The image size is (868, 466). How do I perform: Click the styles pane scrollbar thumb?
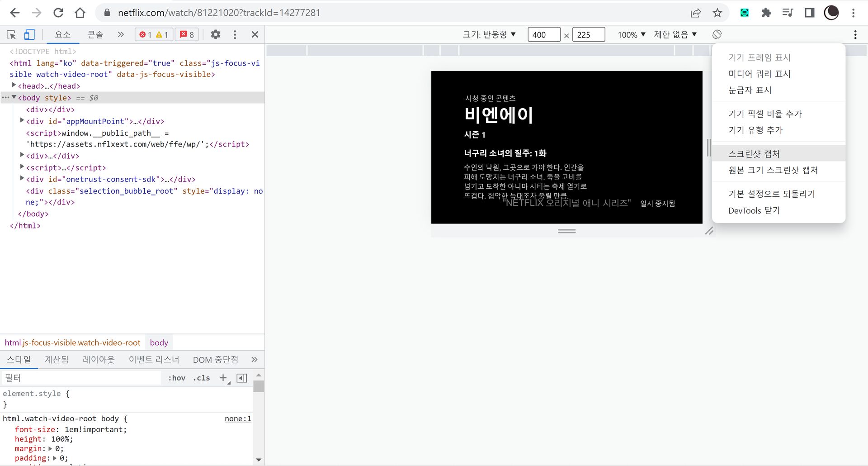click(259, 386)
